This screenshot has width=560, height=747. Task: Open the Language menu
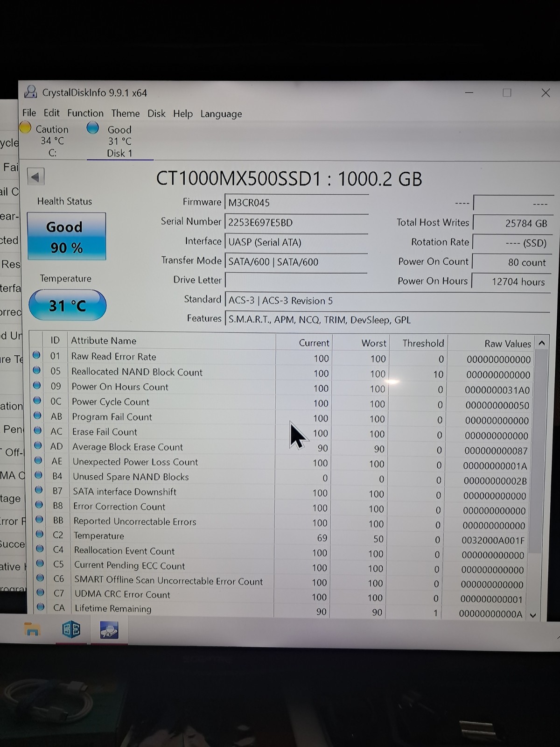point(221,114)
